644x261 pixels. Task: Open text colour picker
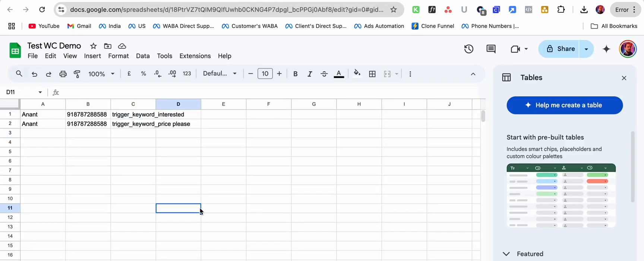tap(339, 74)
